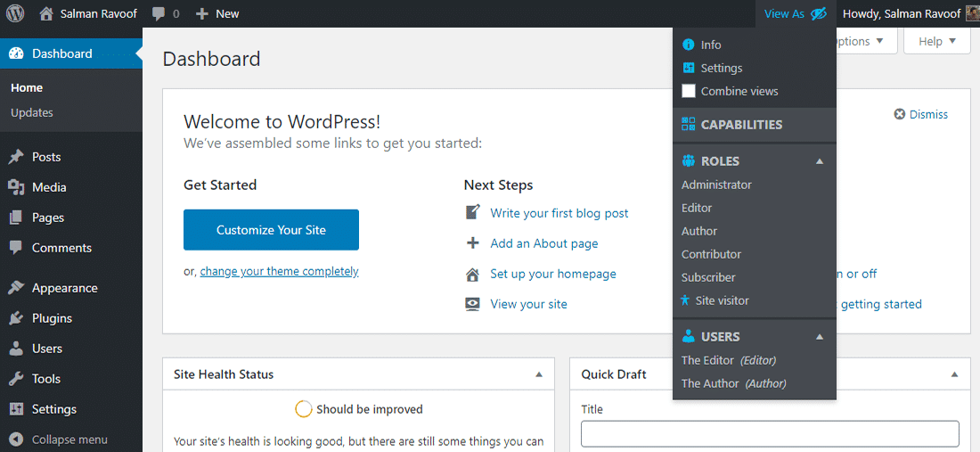Collapse the ROLES section arrow

(820, 161)
